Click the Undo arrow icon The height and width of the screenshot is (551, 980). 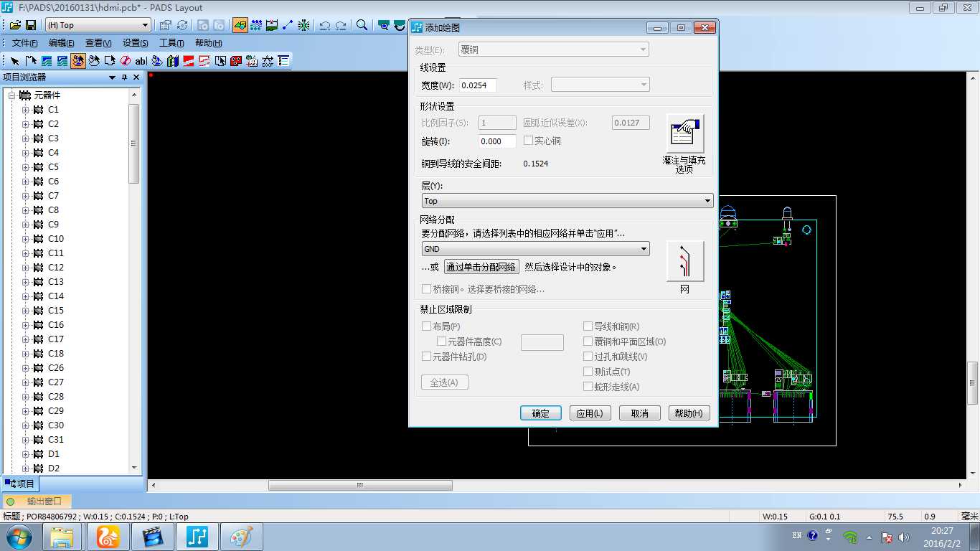coord(325,25)
